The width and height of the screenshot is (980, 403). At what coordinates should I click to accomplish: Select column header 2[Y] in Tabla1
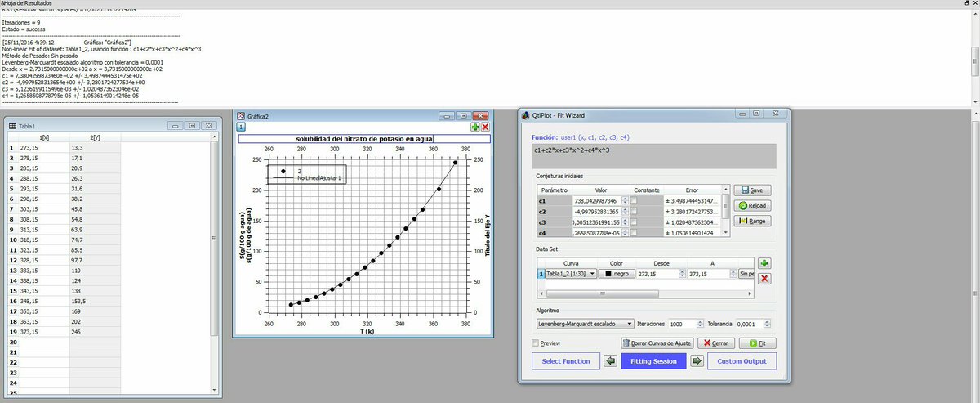[96, 137]
